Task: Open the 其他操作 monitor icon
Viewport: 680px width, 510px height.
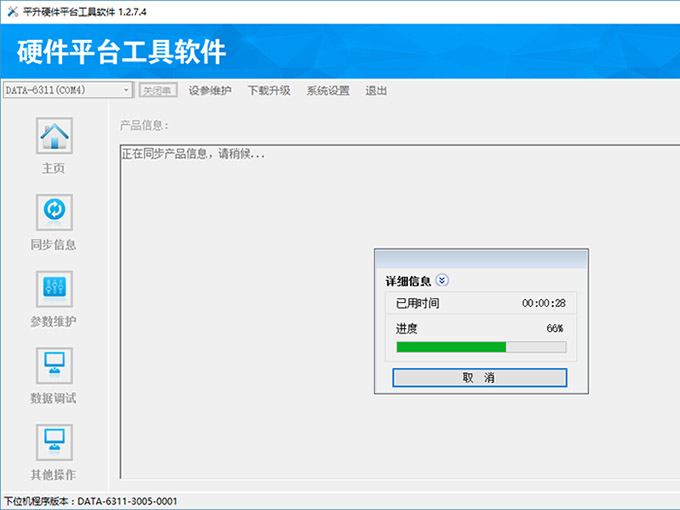Action: [x=54, y=442]
